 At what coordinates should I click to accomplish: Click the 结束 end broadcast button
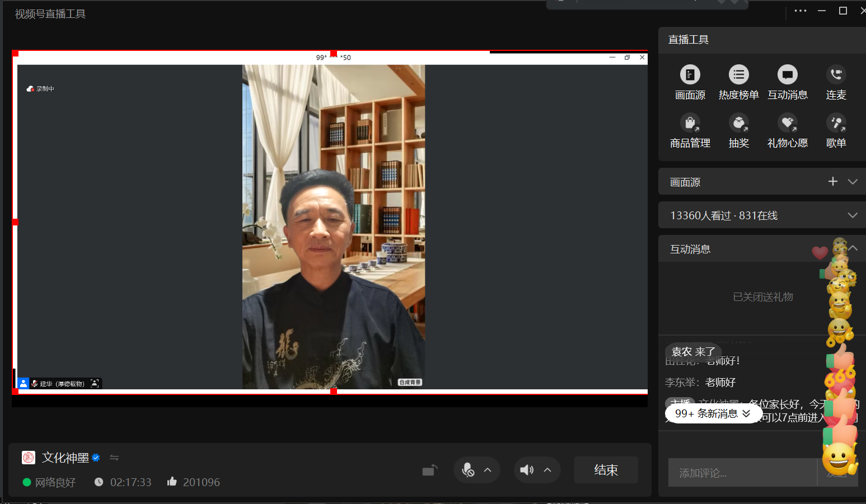coord(606,470)
